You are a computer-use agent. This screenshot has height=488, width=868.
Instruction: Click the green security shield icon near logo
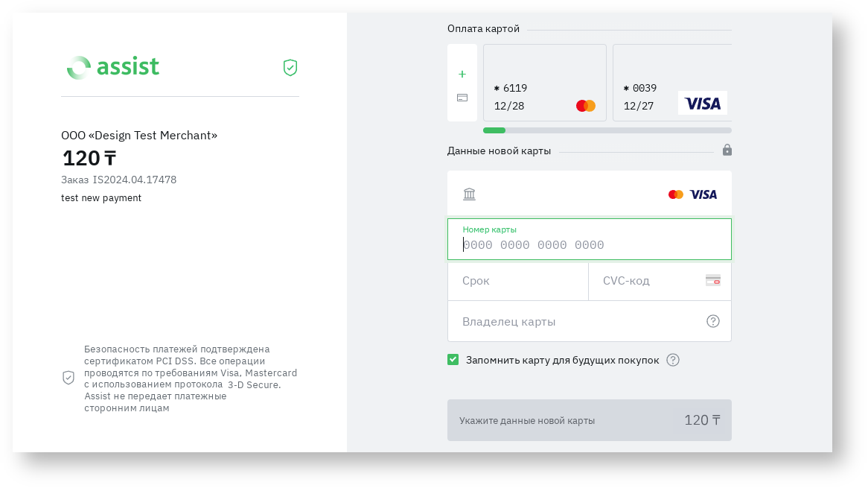click(290, 68)
